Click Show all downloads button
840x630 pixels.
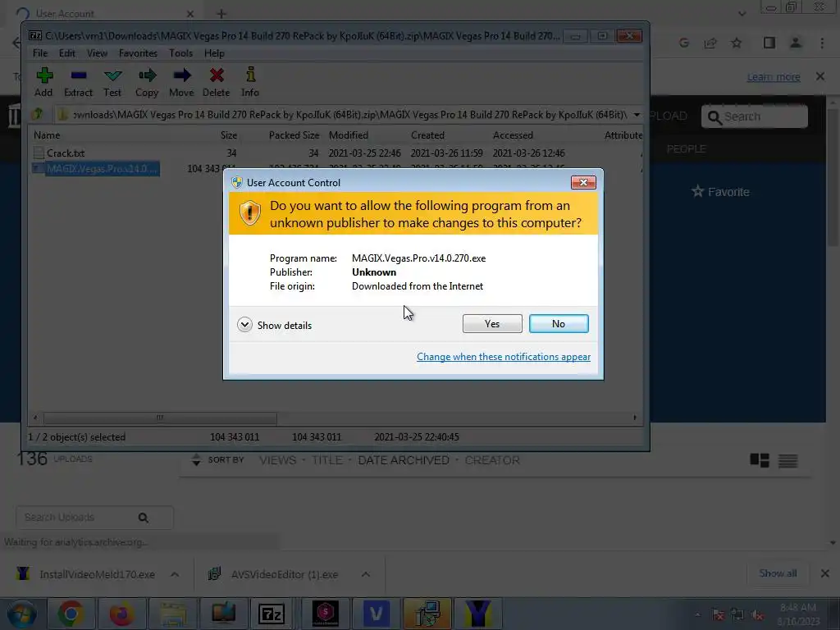[778, 573]
